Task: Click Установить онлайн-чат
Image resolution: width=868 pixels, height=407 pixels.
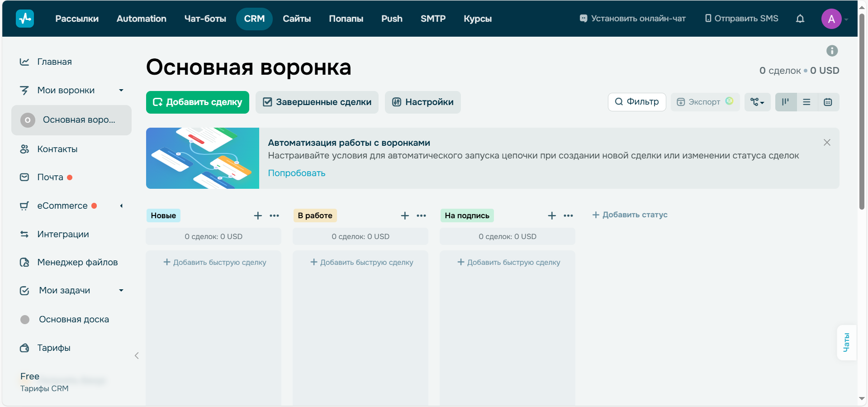Action: [633, 19]
